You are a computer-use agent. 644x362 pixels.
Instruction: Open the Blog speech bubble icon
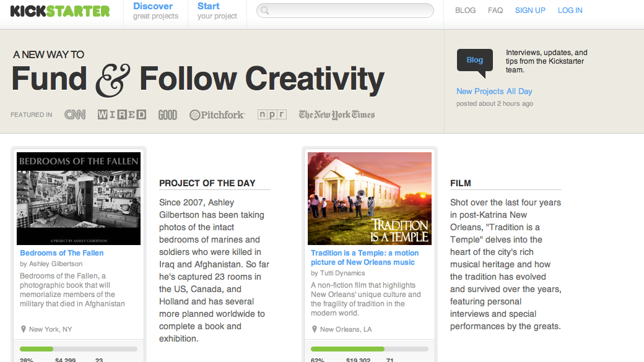pyautogui.click(x=475, y=62)
